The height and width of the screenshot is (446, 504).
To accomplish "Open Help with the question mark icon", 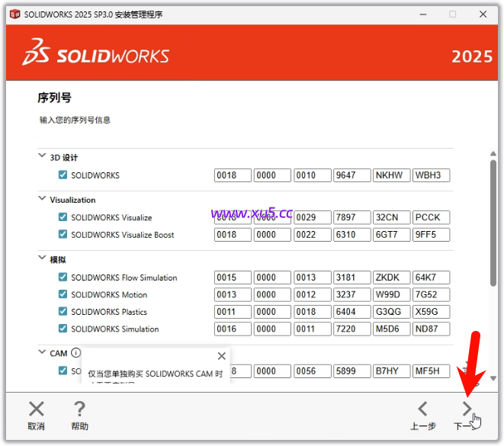I will 79,409.
